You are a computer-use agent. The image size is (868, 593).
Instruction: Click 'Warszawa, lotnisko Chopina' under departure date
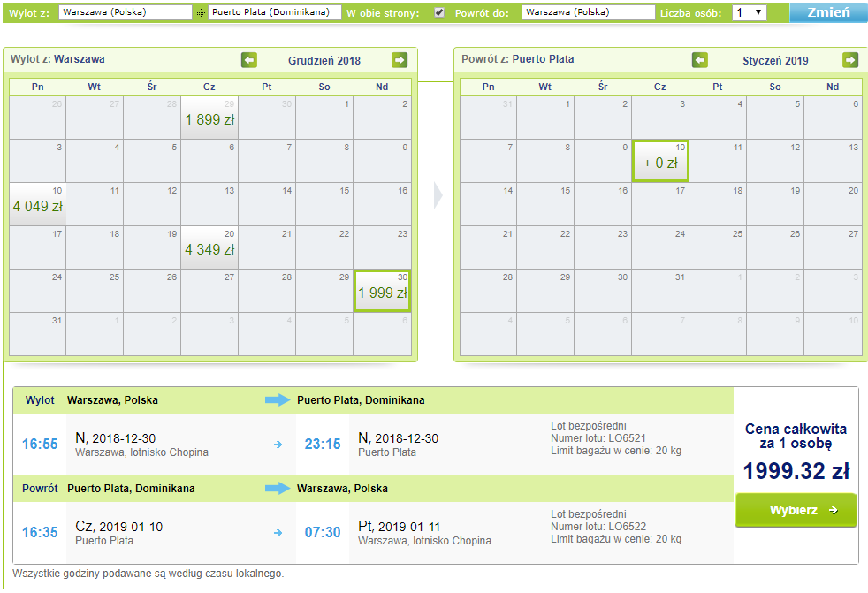click(141, 452)
